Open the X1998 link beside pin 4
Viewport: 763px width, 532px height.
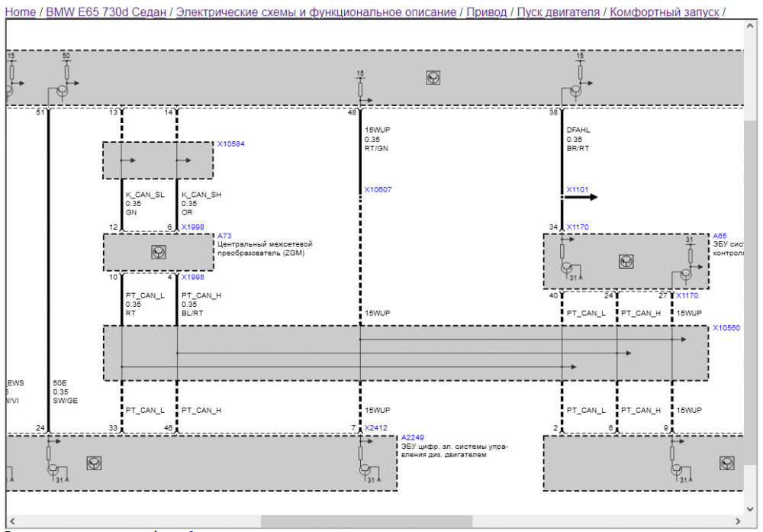point(193,277)
